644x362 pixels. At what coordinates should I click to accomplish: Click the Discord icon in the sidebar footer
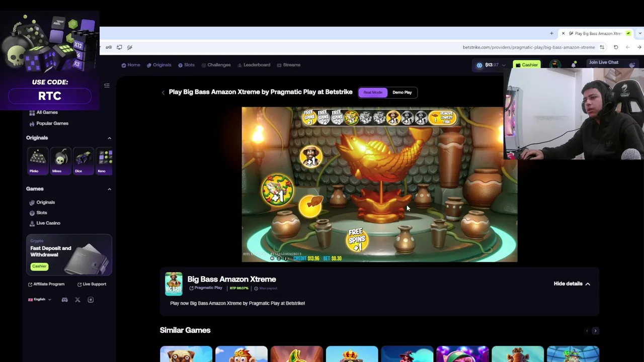64,300
